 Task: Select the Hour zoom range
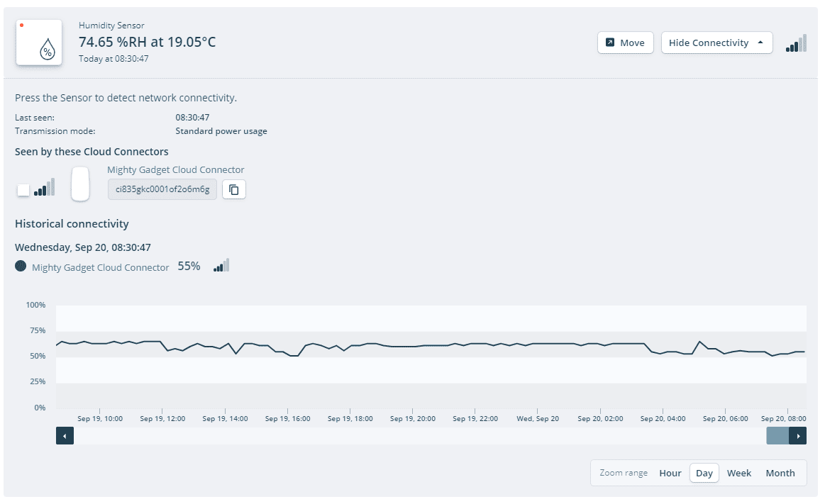point(670,473)
